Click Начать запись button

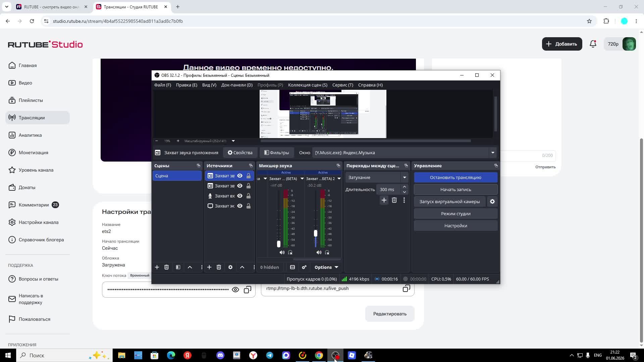click(455, 189)
